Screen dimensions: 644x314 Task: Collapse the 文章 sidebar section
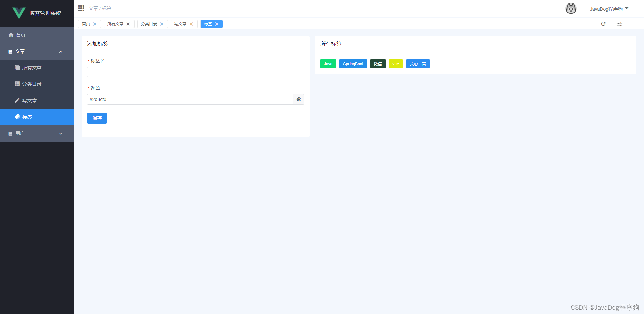click(x=61, y=51)
